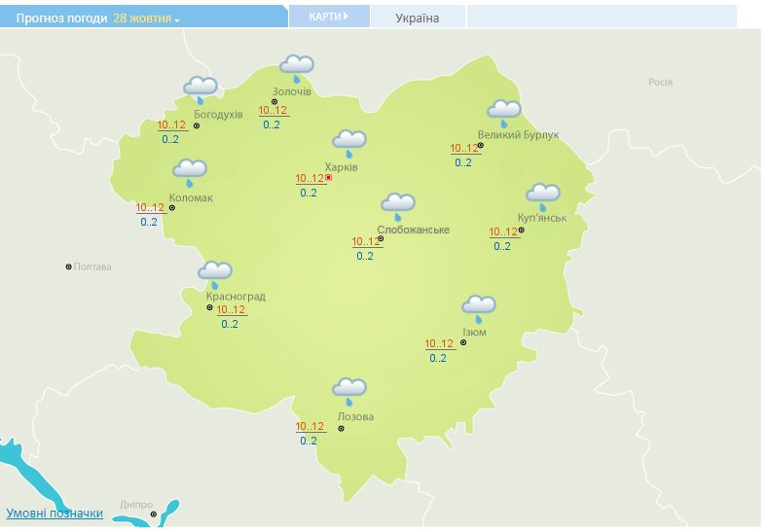
Task: Open the КАРТИ maps tab
Action: 329,17
